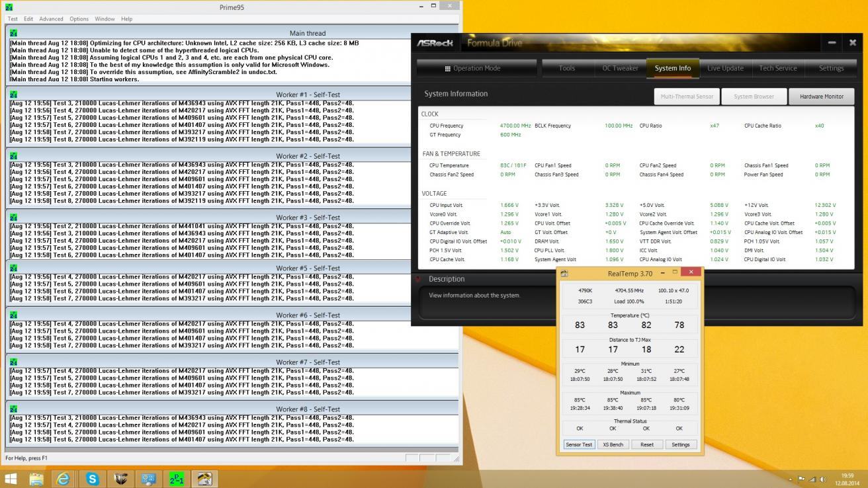Click XS Bench in RealTemp
Image resolution: width=868 pixels, height=488 pixels.
[613, 444]
